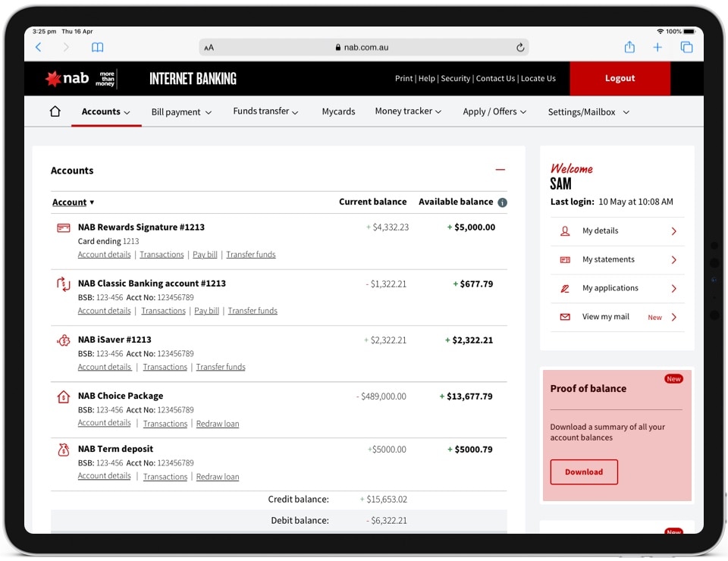The image size is (728, 561).
Task: Open the Safari share sheet icon
Action: tap(629, 46)
